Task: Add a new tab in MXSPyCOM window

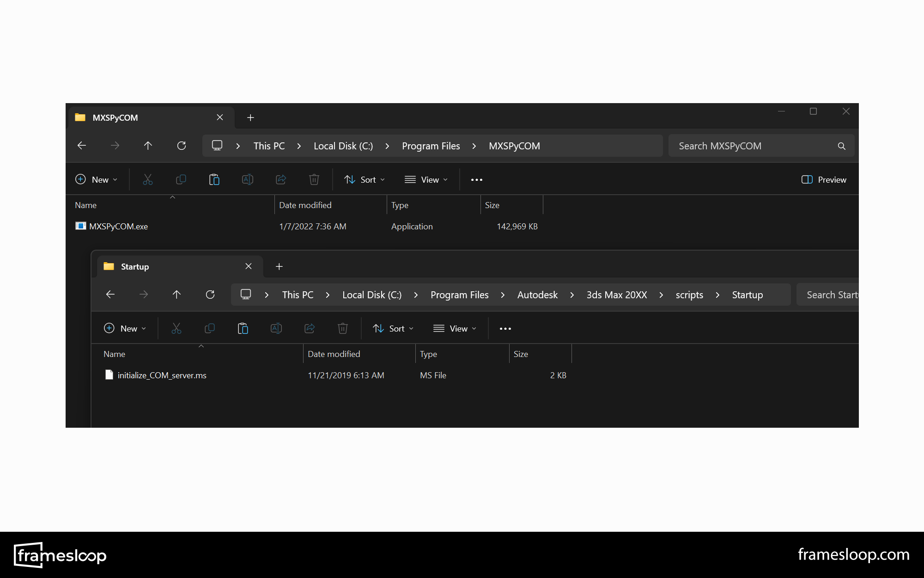Action: pos(250,118)
